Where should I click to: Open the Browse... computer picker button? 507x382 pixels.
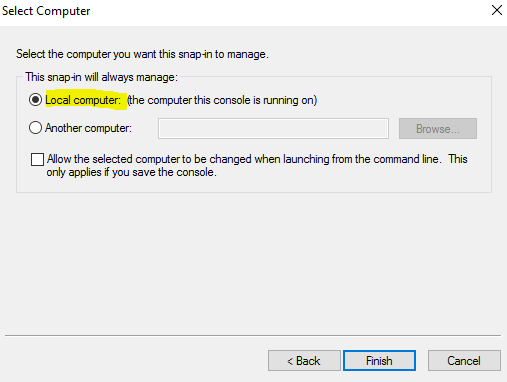coord(438,128)
